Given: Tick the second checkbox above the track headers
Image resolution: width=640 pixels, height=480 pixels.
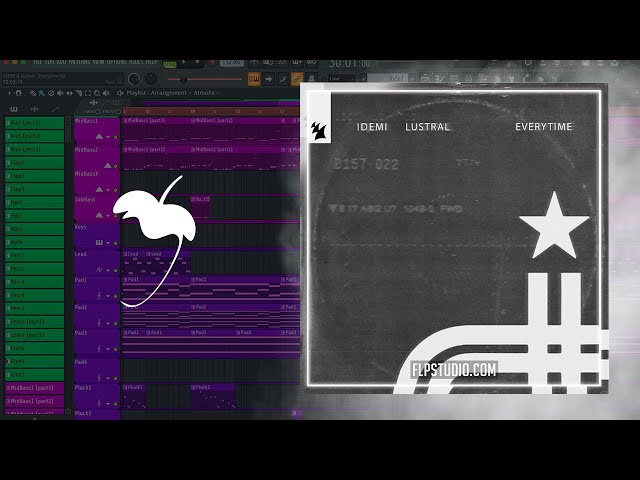Looking at the screenshot, I should [118, 111].
